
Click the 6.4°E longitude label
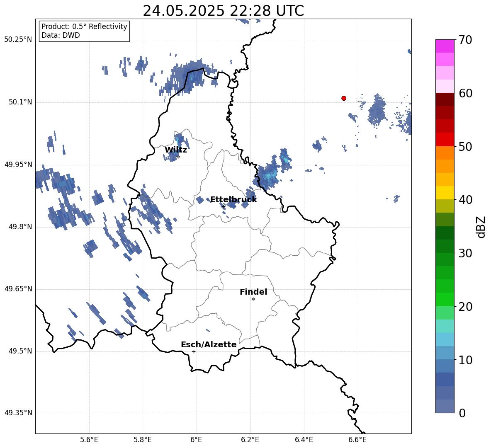tap(304, 440)
